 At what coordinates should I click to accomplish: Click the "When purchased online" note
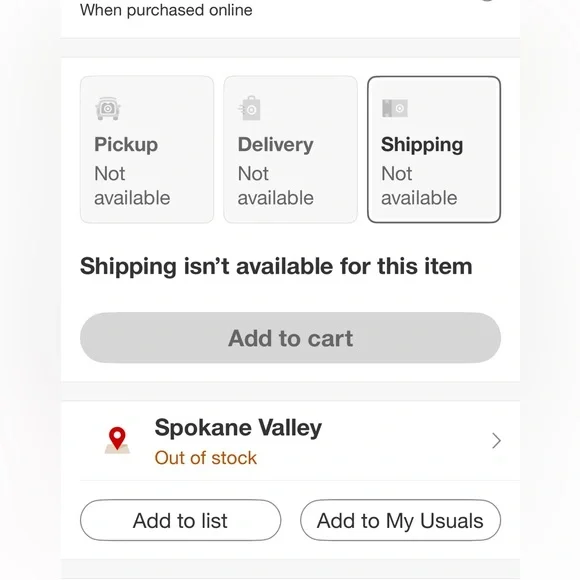(166, 10)
